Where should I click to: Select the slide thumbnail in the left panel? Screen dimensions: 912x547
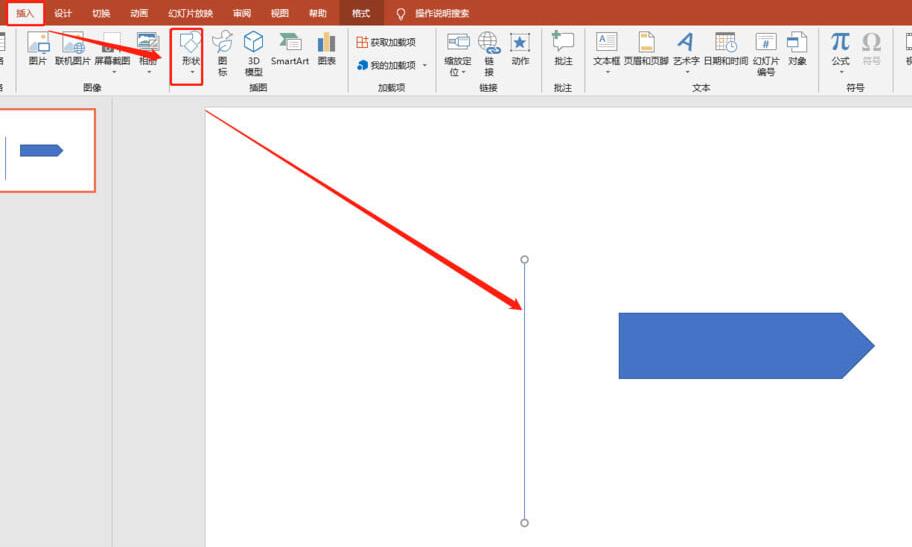tap(47, 150)
